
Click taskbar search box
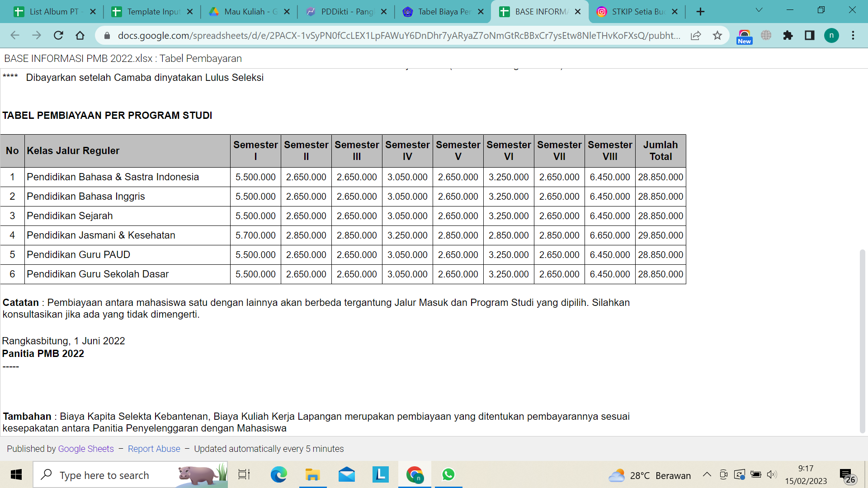coord(104,475)
